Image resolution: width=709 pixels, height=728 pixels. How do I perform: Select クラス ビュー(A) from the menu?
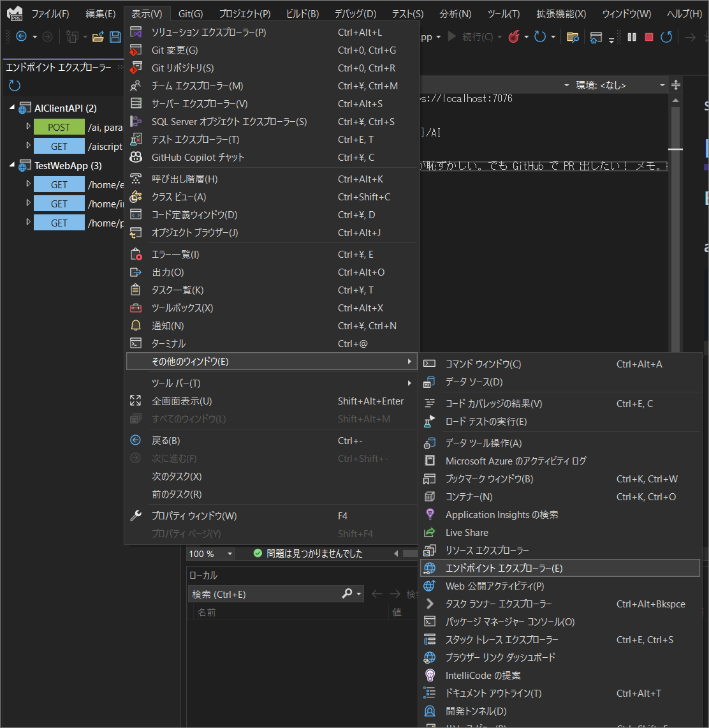tap(272, 197)
